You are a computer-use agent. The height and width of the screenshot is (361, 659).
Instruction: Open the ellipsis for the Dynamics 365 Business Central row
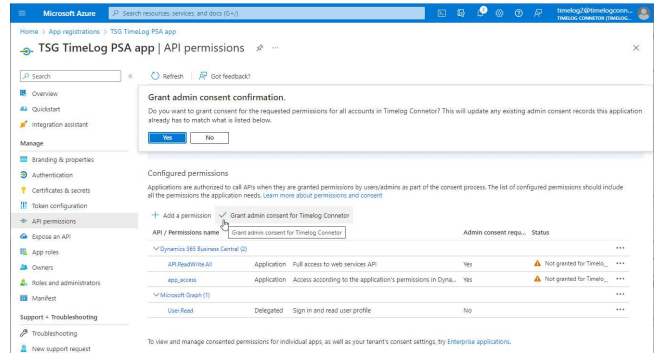pos(620,248)
